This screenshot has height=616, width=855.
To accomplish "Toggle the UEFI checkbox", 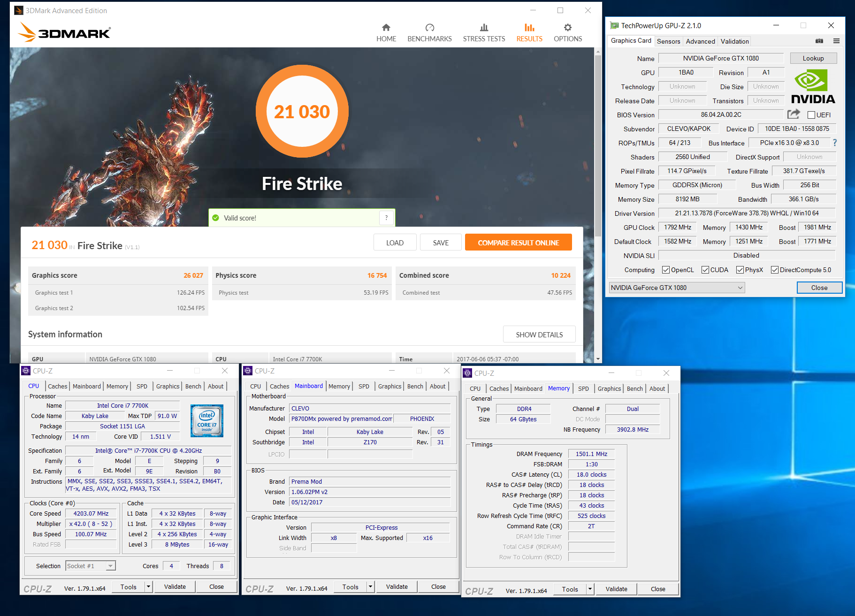I will click(811, 115).
